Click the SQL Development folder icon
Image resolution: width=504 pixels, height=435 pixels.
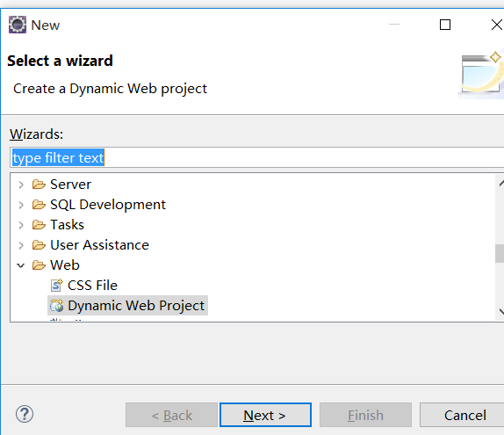tap(39, 205)
